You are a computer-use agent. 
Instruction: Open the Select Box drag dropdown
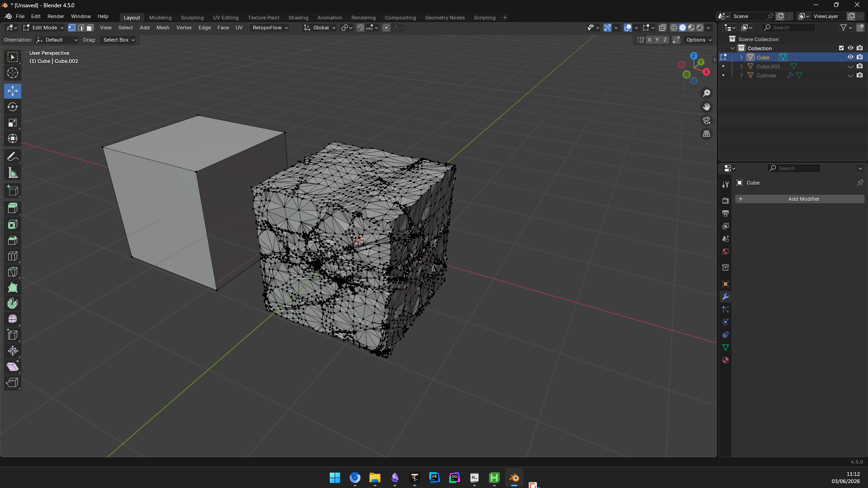[x=119, y=40]
